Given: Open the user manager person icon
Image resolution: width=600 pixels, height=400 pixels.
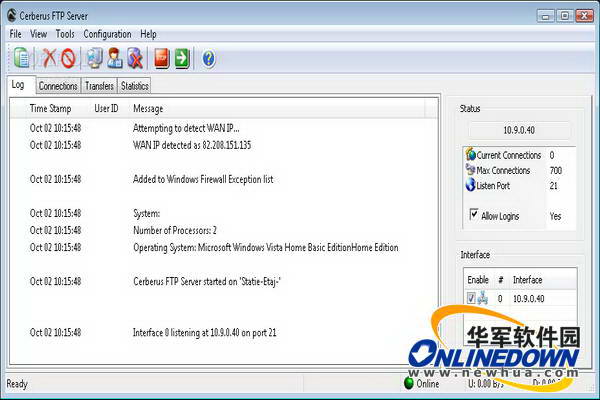Looking at the screenshot, I should 114,58.
